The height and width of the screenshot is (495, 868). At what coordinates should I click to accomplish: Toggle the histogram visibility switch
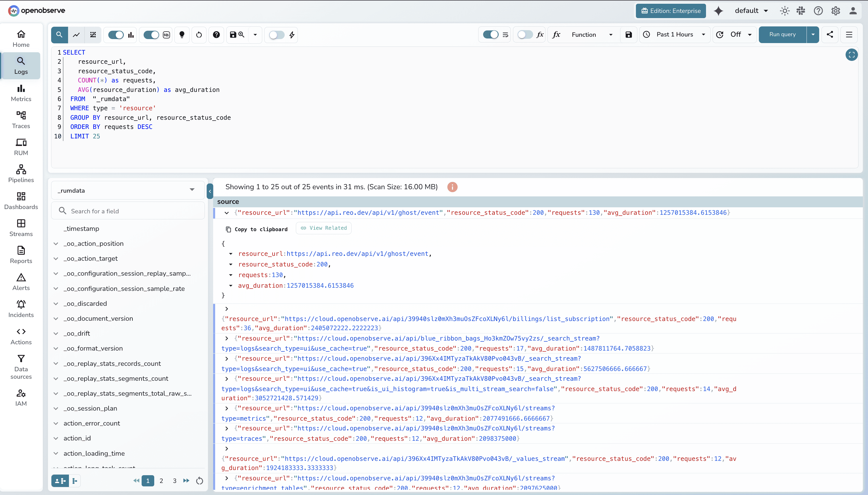coord(116,35)
